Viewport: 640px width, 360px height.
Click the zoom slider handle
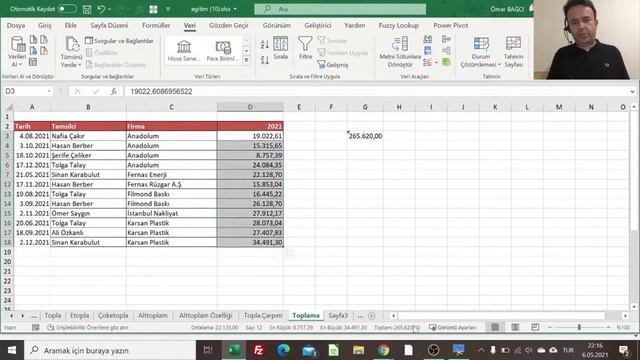579,327
